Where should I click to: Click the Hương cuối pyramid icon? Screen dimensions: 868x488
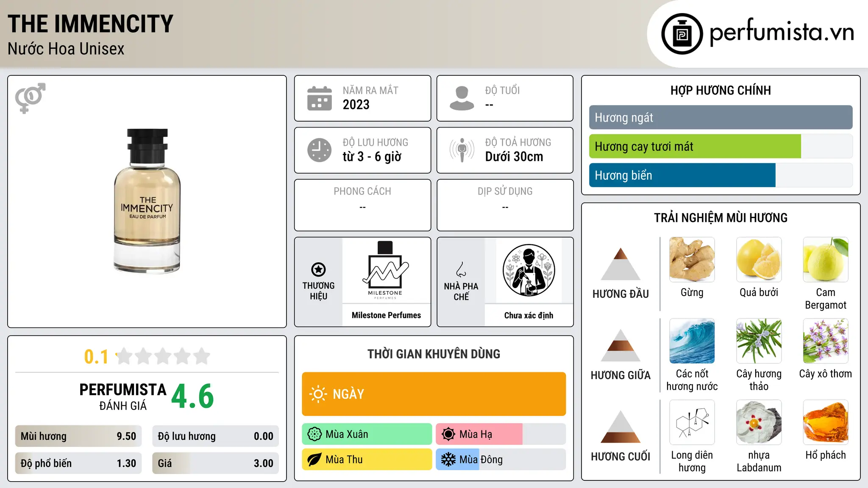620,426
